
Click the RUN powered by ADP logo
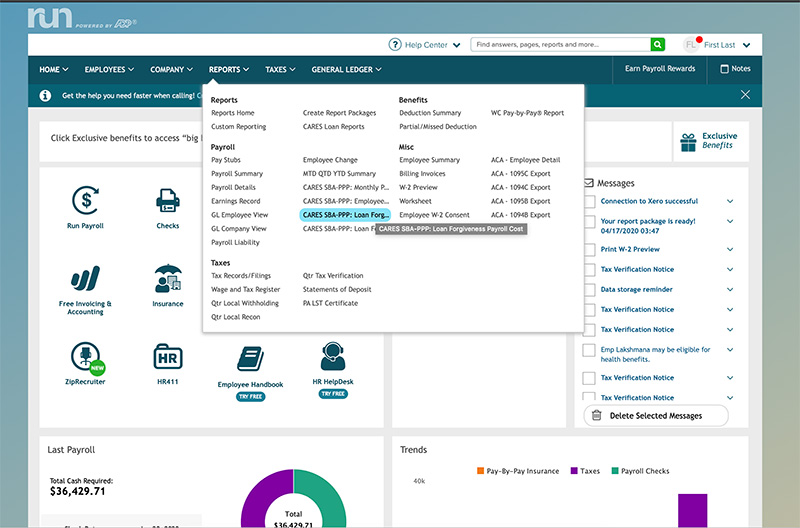pyautogui.click(x=82, y=18)
